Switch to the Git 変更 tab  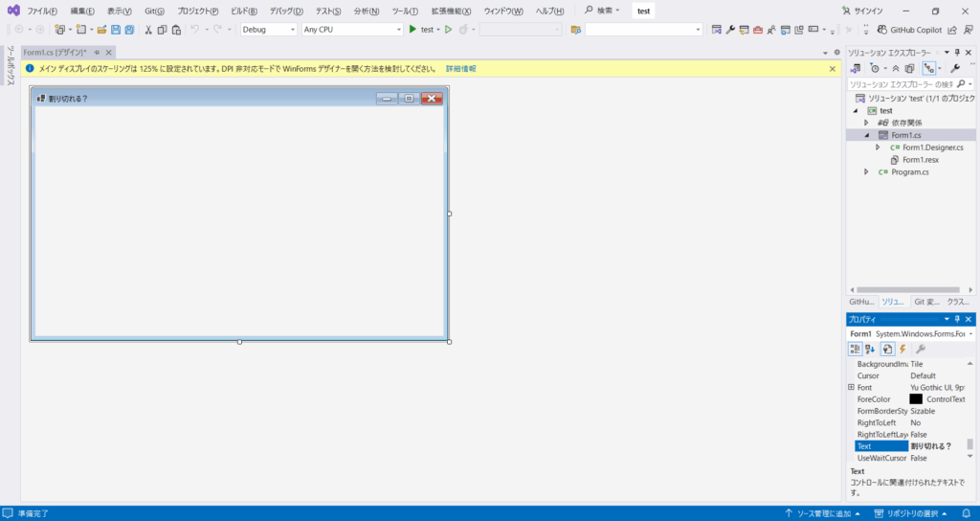pyautogui.click(x=924, y=301)
